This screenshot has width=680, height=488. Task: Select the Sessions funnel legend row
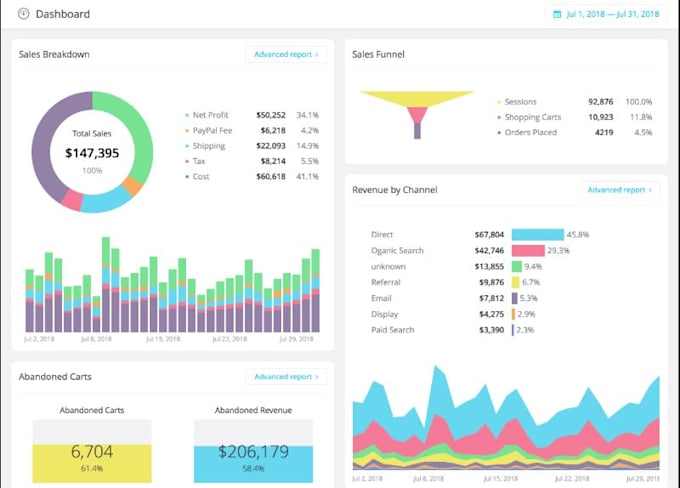(574, 102)
